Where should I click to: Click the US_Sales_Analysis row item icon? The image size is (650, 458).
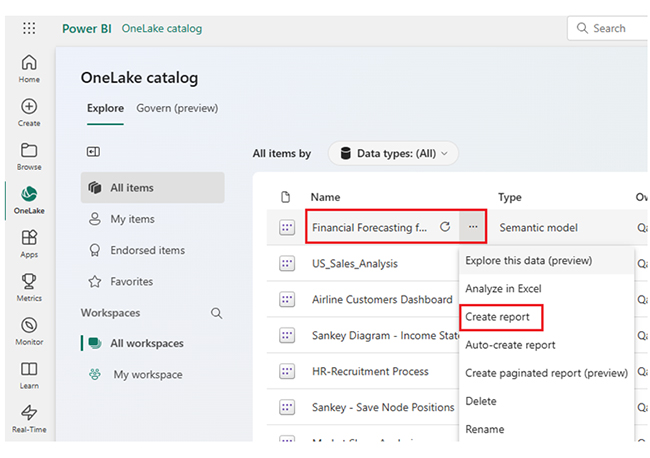[x=287, y=263]
